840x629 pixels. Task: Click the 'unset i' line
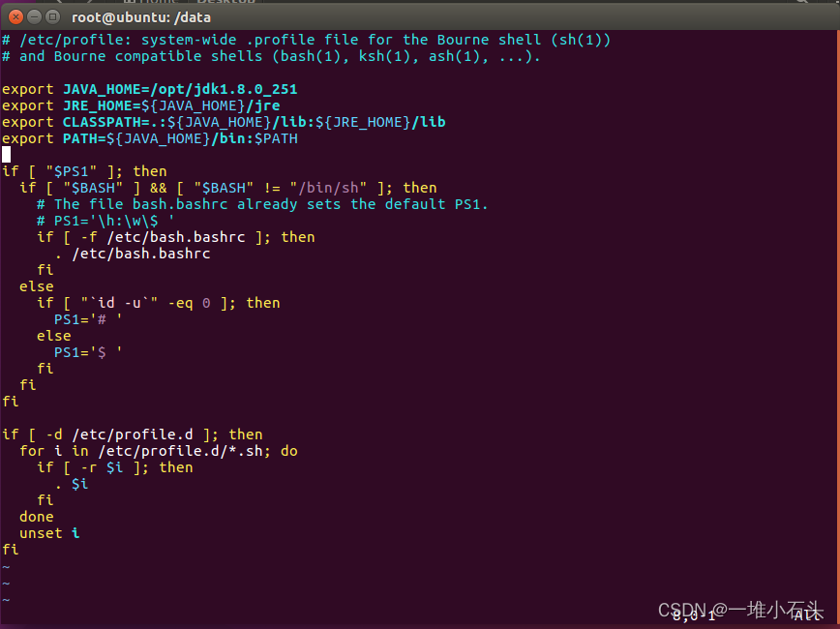click(49, 533)
